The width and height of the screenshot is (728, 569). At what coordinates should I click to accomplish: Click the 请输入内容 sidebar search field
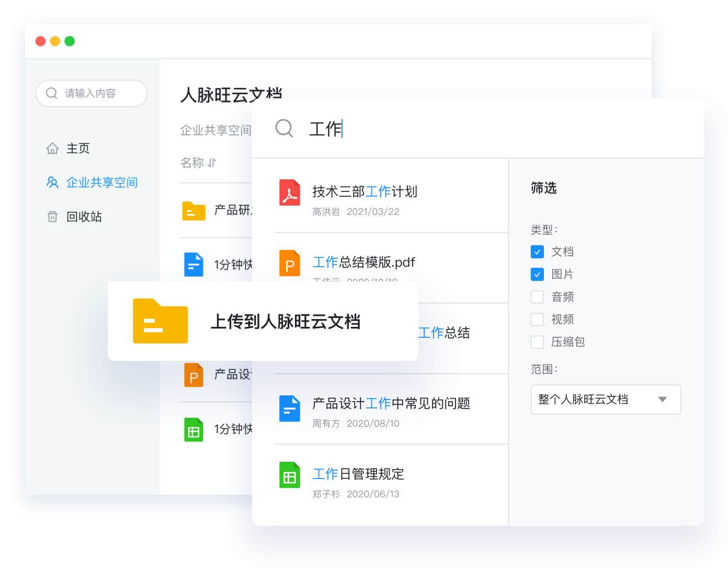pyautogui.click(x=92, y=93)
